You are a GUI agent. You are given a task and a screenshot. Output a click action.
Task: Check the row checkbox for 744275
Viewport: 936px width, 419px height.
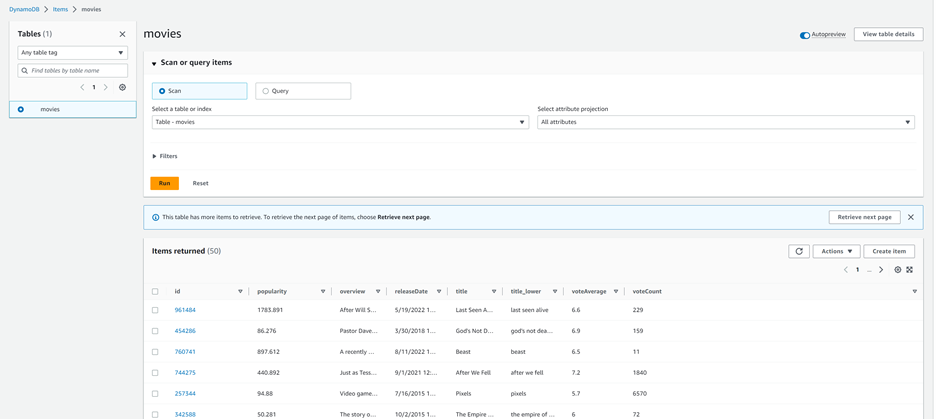pyautogui.click(x=155, y=372)
